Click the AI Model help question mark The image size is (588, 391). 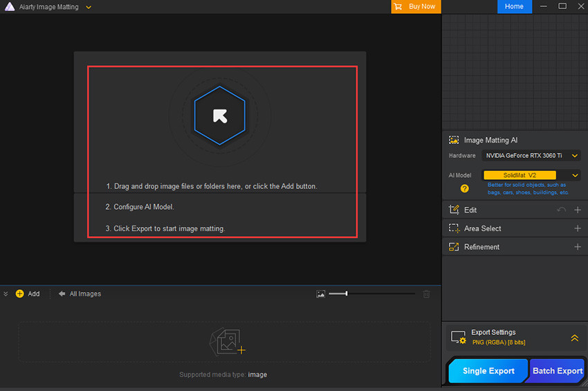coord(465,188)
